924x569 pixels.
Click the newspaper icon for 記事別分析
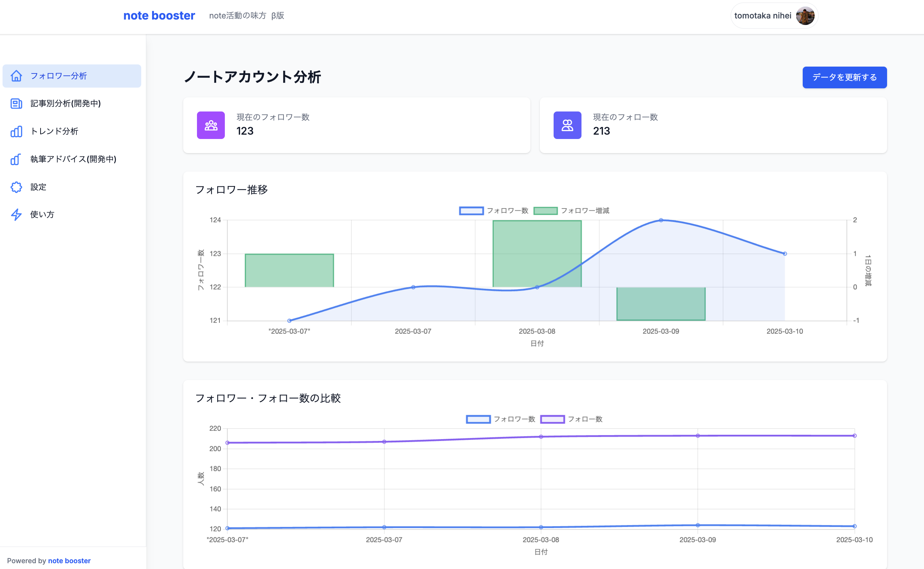(x=16, y=104)
